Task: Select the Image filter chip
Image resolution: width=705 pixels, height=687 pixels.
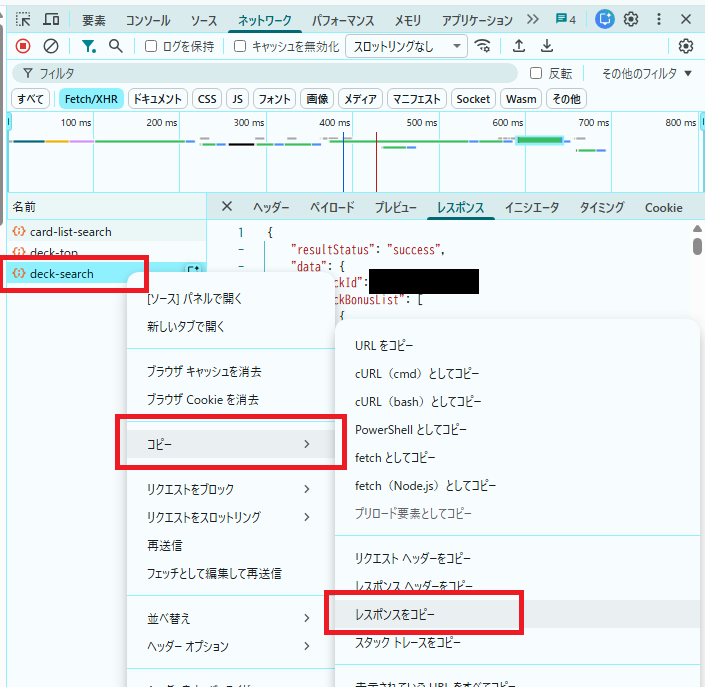Action: pos(317,99)
